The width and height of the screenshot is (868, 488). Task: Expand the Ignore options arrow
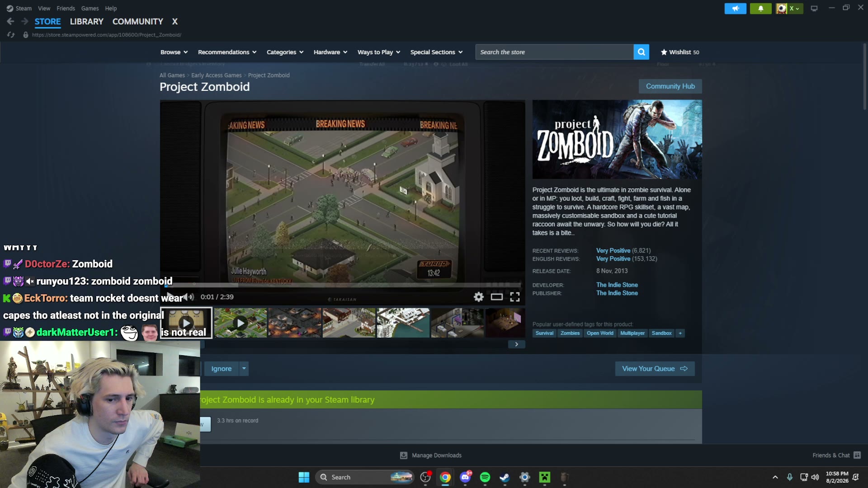[x=244, y=369]
